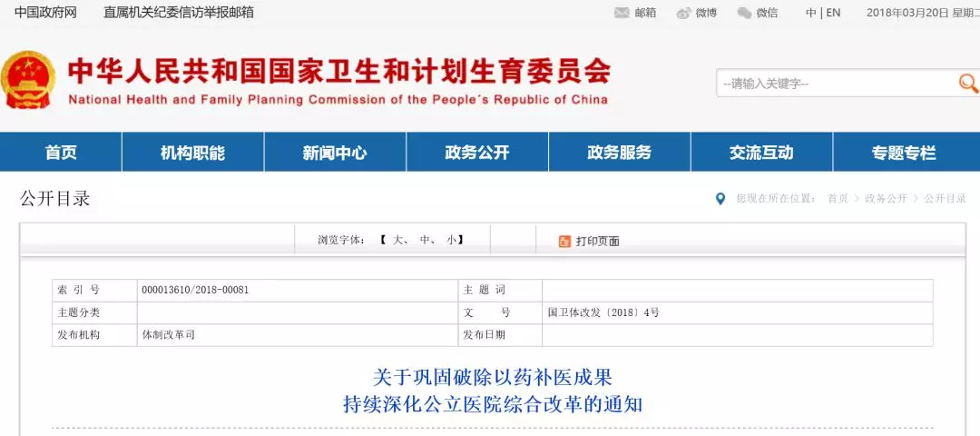This screenshot has height=436, width=980.
Task: Switch language to 中
Action: pos(810,13)
